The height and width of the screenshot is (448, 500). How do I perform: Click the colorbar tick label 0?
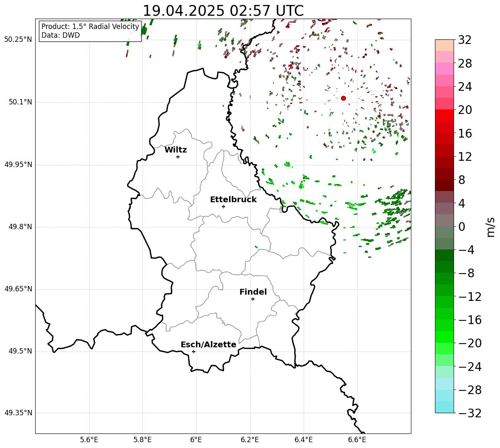point(461,227)
